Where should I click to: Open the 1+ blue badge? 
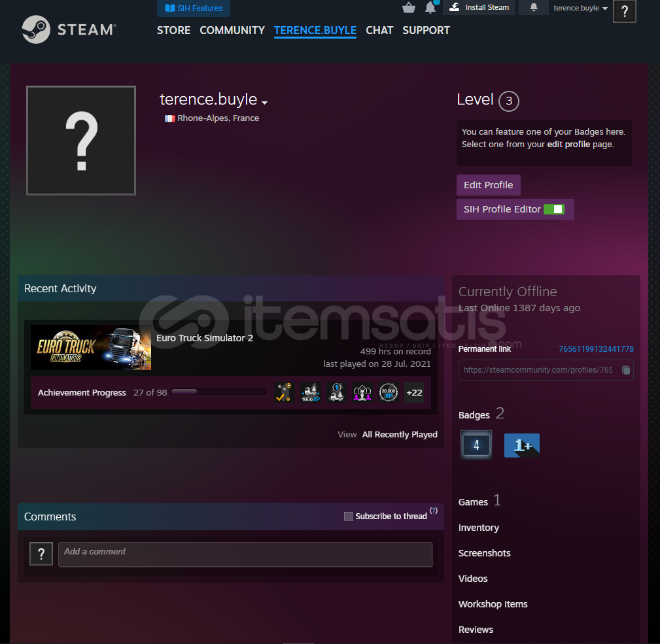522,445
